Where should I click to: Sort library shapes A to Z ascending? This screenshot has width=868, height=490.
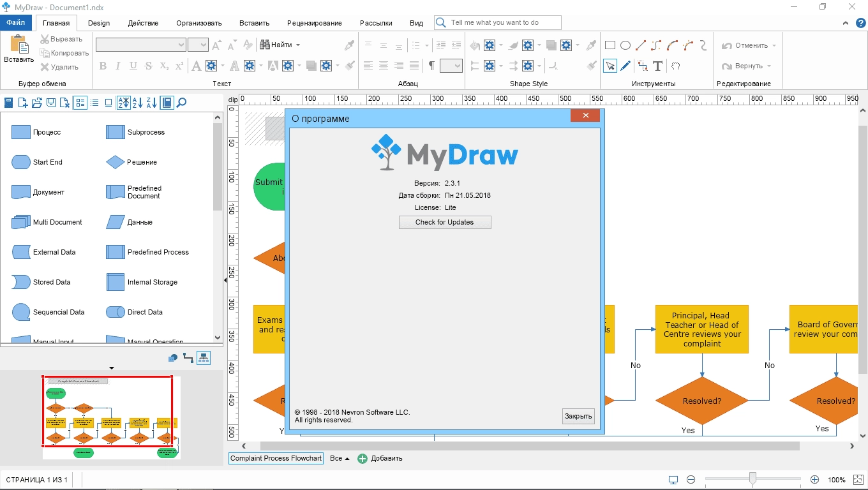click(x=138, y=103)
